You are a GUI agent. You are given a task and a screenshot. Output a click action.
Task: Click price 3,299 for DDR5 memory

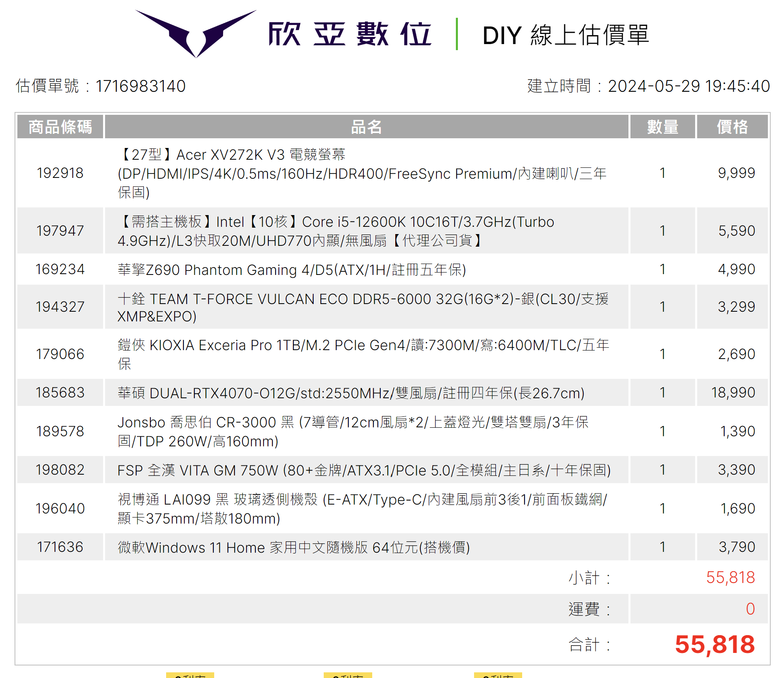coord(736,307)
